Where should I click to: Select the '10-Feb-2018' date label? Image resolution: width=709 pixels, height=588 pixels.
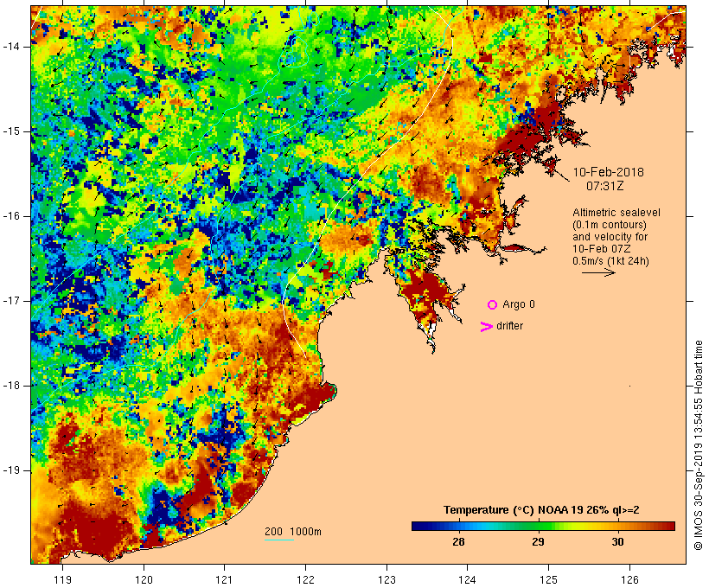click(x=608, y=172)
